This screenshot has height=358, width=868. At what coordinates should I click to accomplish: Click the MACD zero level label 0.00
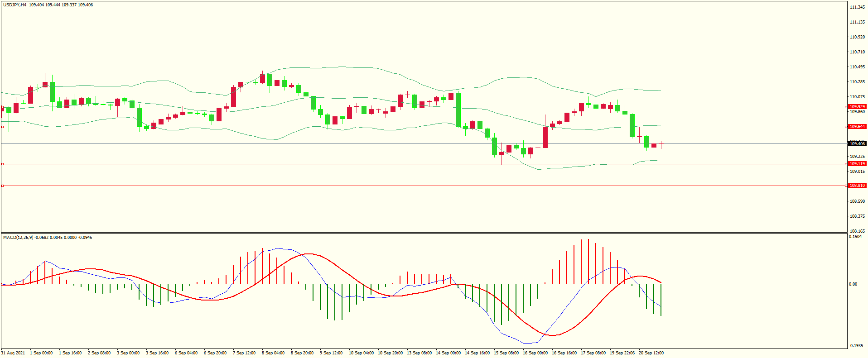[854, 284]
